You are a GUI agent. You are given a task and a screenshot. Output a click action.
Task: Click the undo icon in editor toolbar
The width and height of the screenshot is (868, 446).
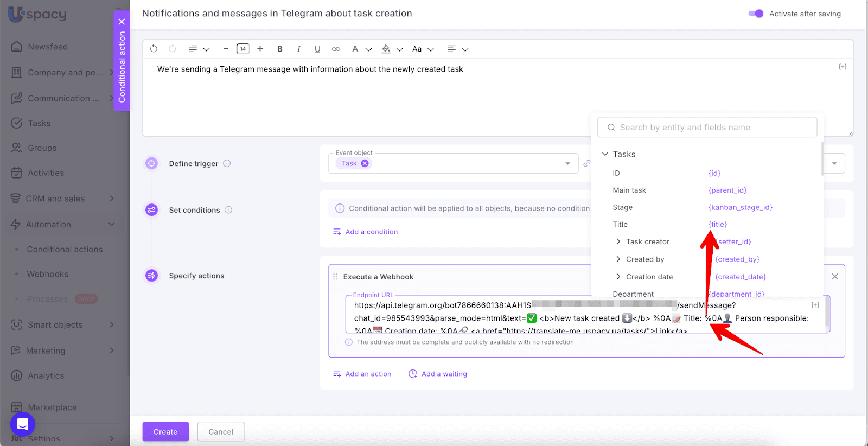coord(154,49)
